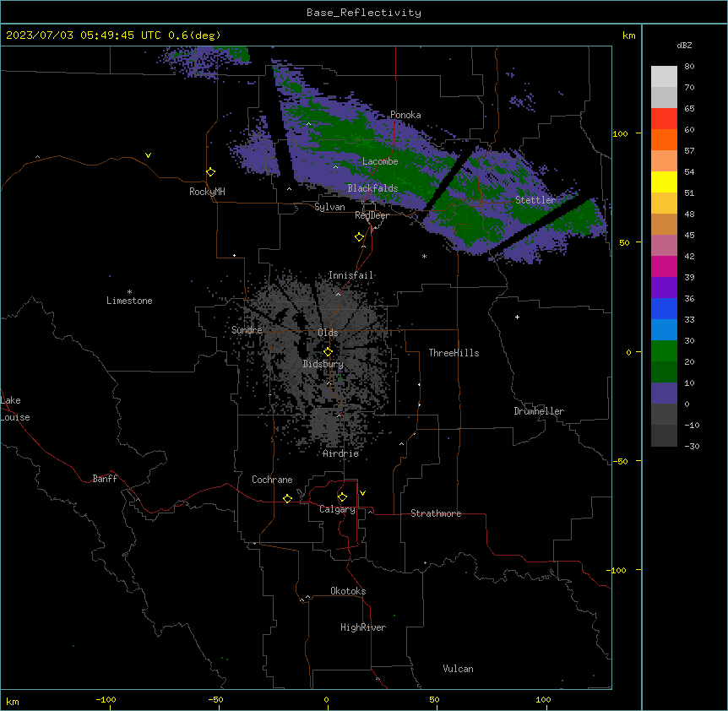728x711 pixels.
Task: Click the yellow V marker northwest of RockyMH
Action: 148,155
